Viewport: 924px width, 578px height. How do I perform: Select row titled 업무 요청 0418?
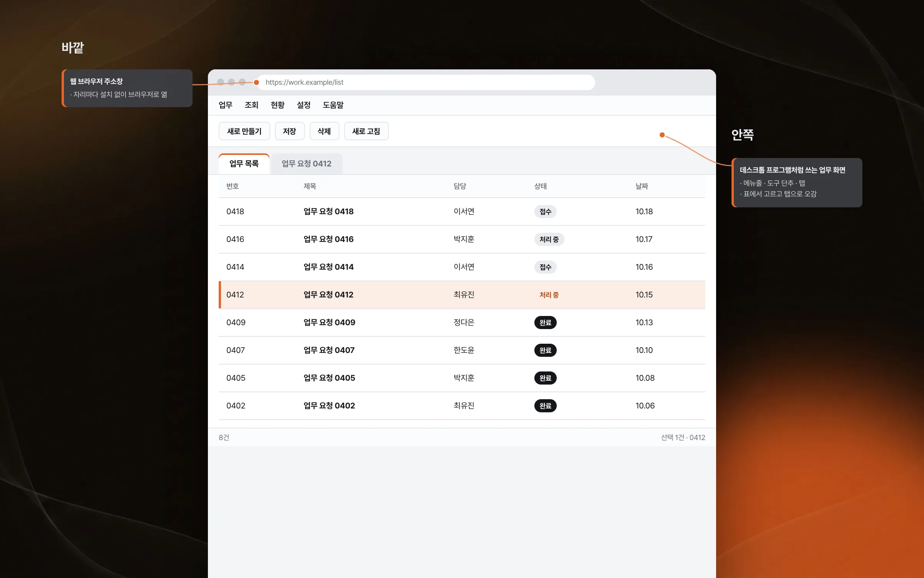462,212
